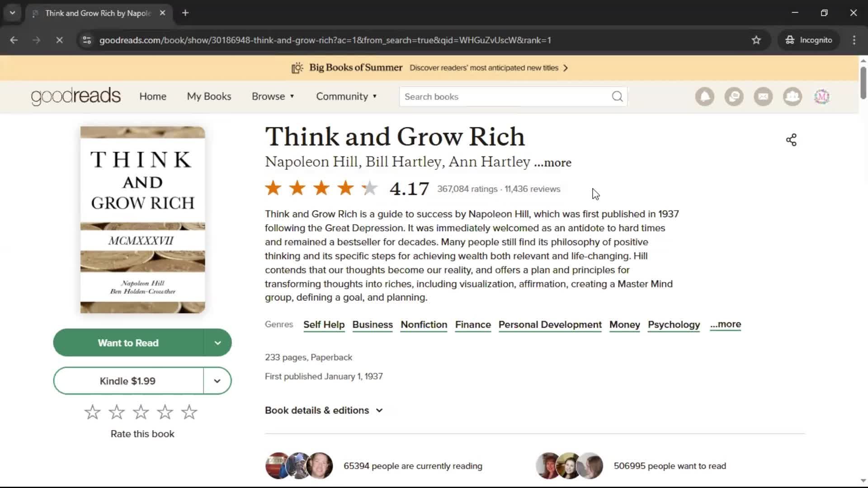Go back to previous browser page
Viewport: 868px width, 488px height.
(14, 40)
